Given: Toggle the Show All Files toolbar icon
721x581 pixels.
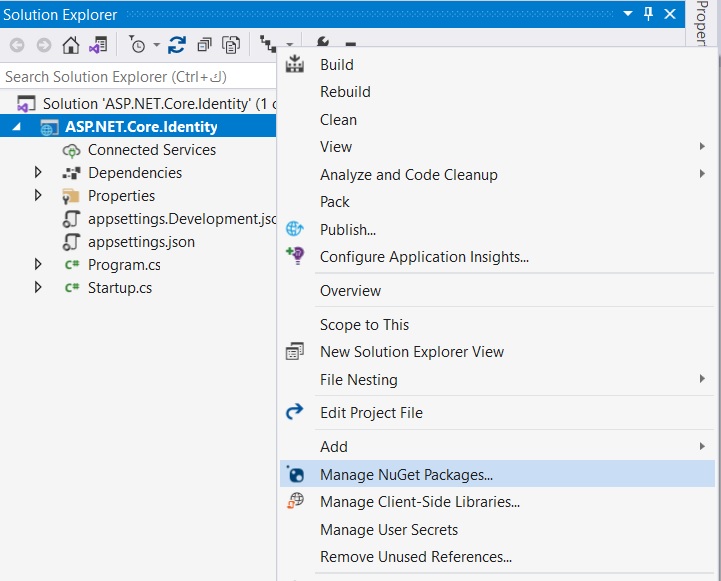Looking at the screenshot, I should [x=231, y=45].
